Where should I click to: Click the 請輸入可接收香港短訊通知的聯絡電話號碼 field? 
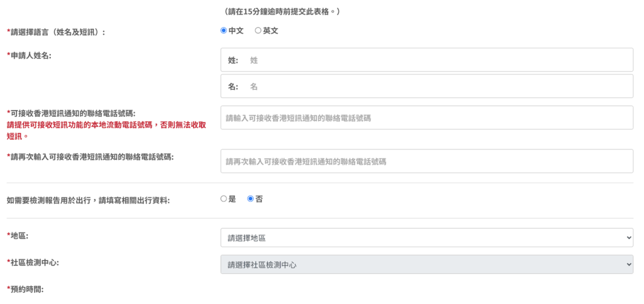coord(426,117)
